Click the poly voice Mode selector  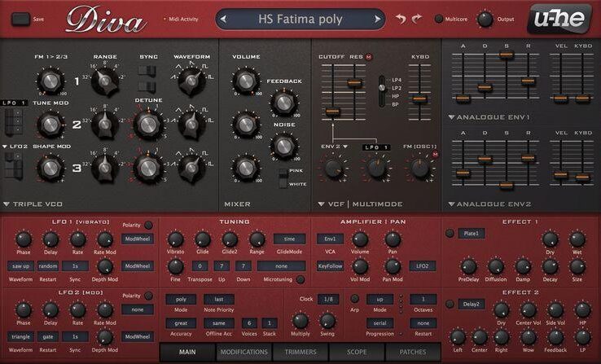click(x=181, y=299)
